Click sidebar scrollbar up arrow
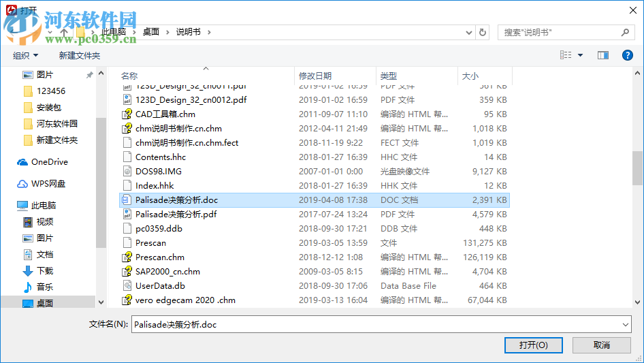This screenshot has width=644, height=363. point(101,73)
